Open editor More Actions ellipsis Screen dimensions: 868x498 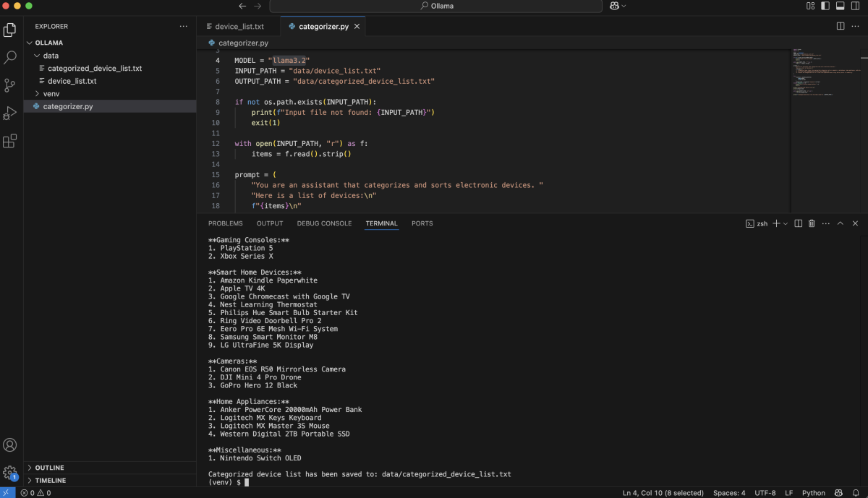tap(856, 26)
